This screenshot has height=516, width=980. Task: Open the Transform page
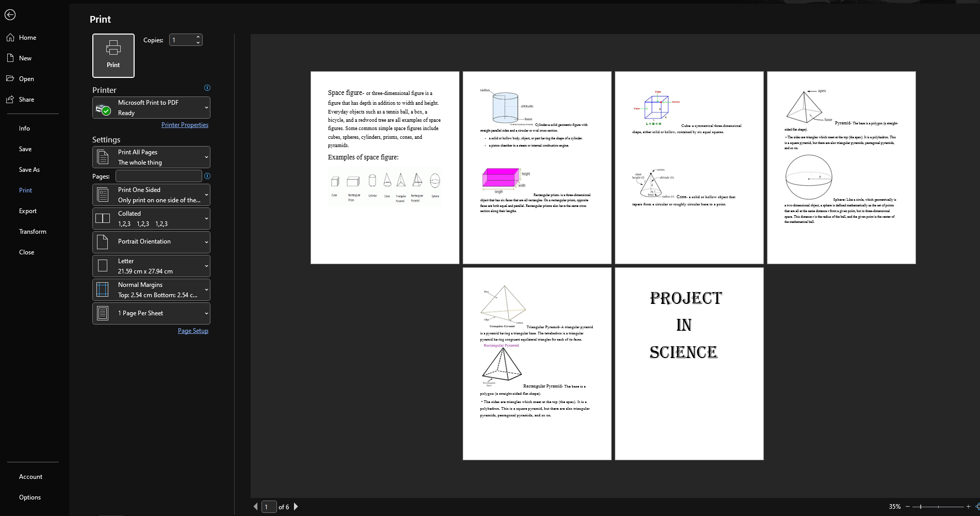click(x=32, y=232)
